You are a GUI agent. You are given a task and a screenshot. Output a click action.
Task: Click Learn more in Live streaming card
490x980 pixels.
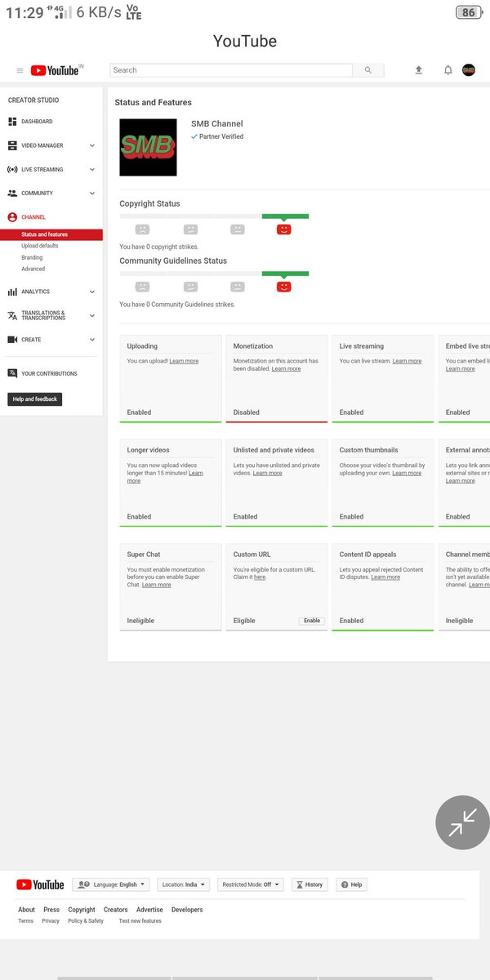[x=407, y=361]
